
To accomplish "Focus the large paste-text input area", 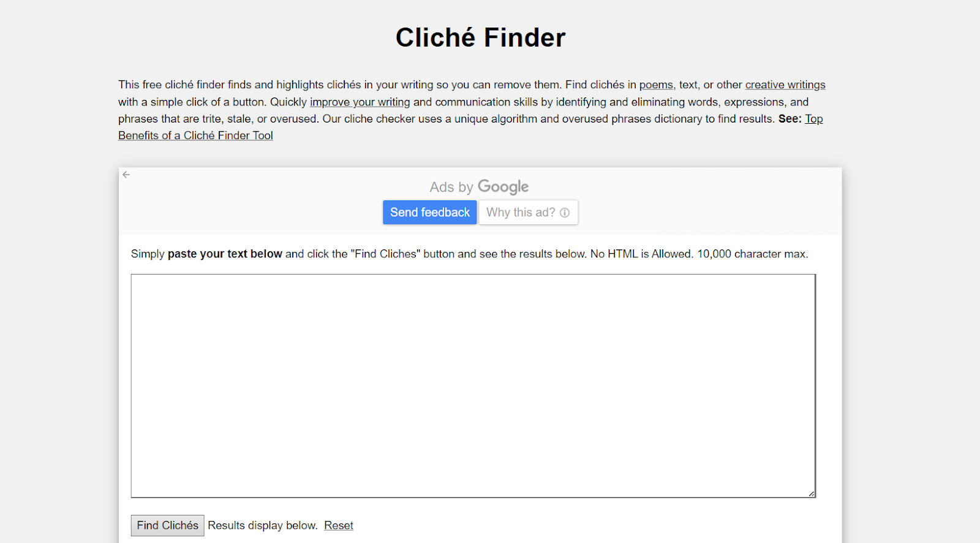I will tap(473, 385).
